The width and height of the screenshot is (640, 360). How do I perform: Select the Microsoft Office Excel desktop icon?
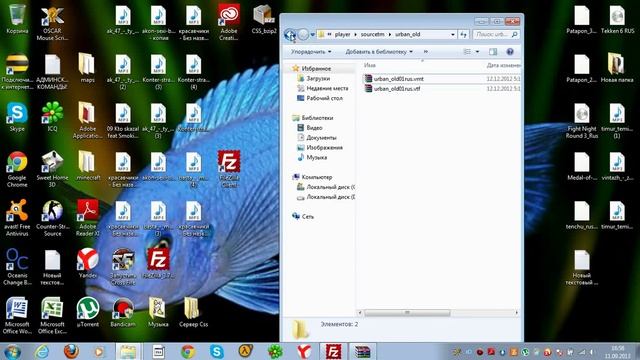52,316
